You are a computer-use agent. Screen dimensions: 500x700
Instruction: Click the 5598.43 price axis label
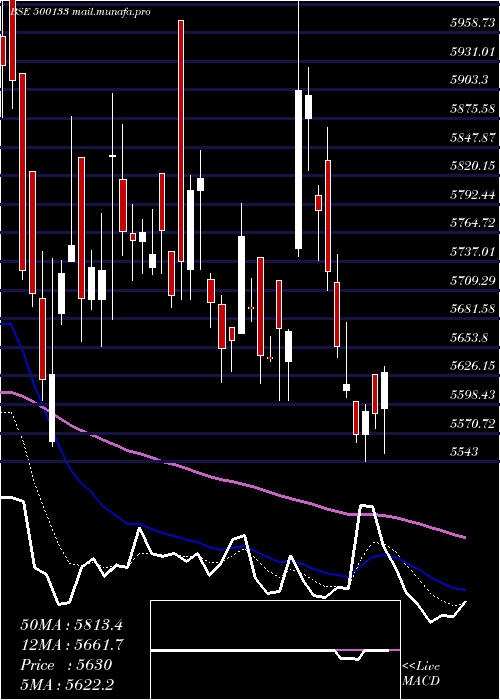473,394
